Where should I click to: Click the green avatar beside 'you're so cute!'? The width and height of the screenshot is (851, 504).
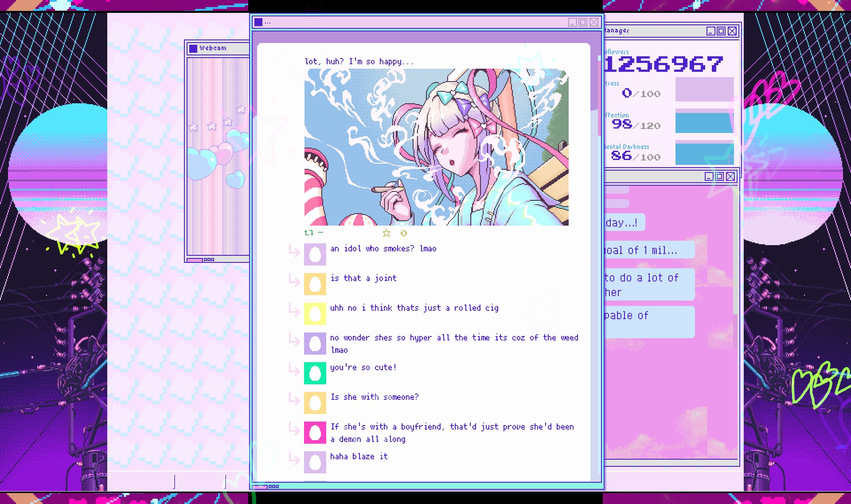(315, 373)
